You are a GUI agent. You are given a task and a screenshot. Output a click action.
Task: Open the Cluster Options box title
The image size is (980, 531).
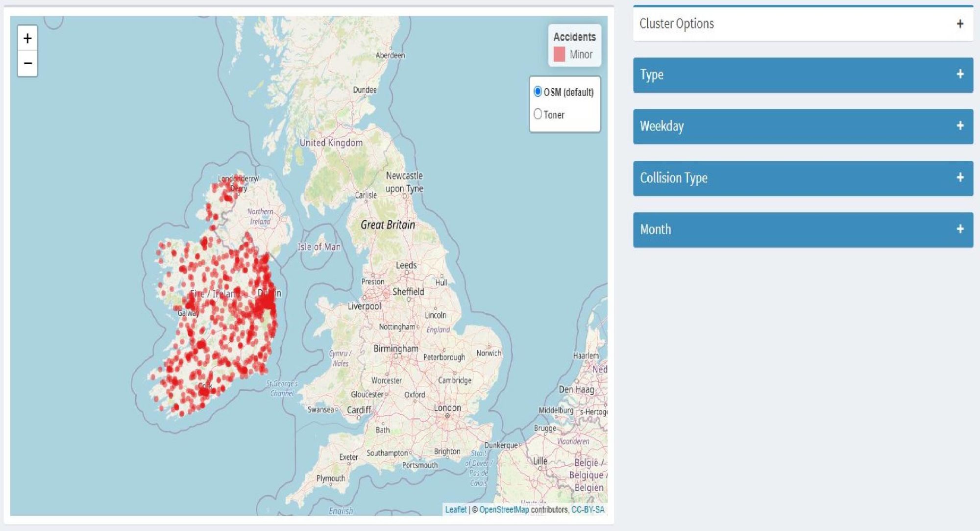(676, 24)
